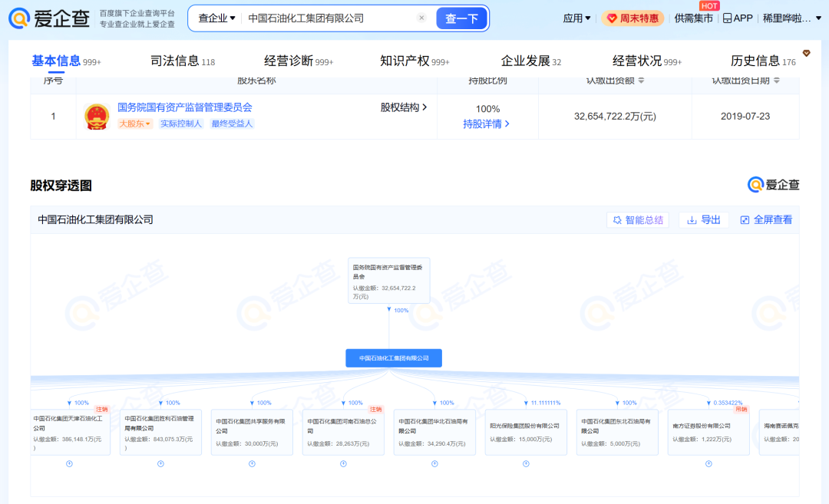The width and height of the screenshot is (829, 504).
Task: Open the 查企业 search type dropdown
Action: coord(216,18)
